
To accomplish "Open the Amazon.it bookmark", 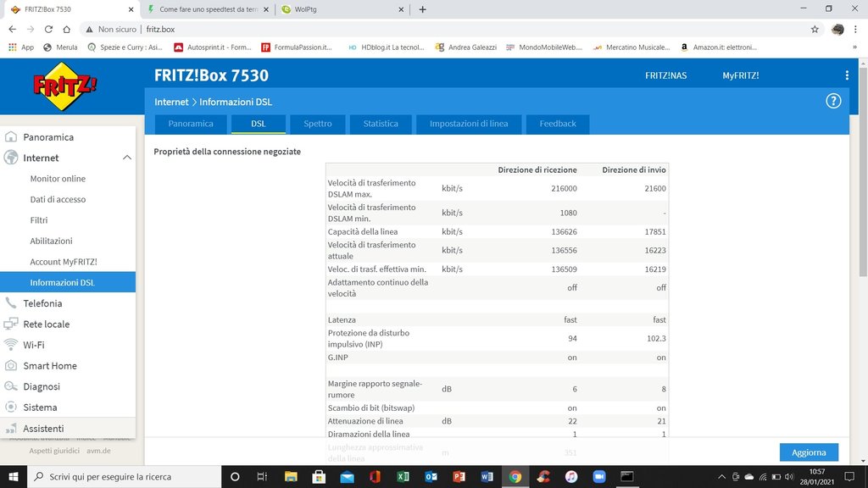I will click(x=719, y=47).
